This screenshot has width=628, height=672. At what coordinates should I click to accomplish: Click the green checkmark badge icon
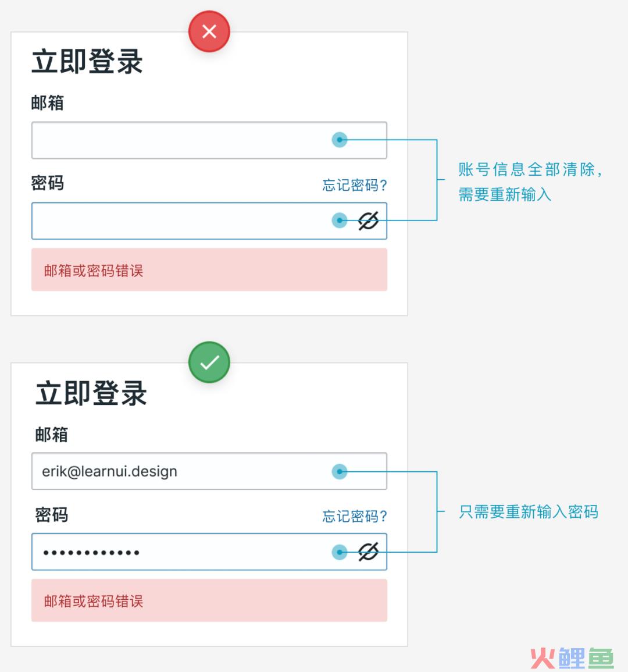tap(209, 362)
